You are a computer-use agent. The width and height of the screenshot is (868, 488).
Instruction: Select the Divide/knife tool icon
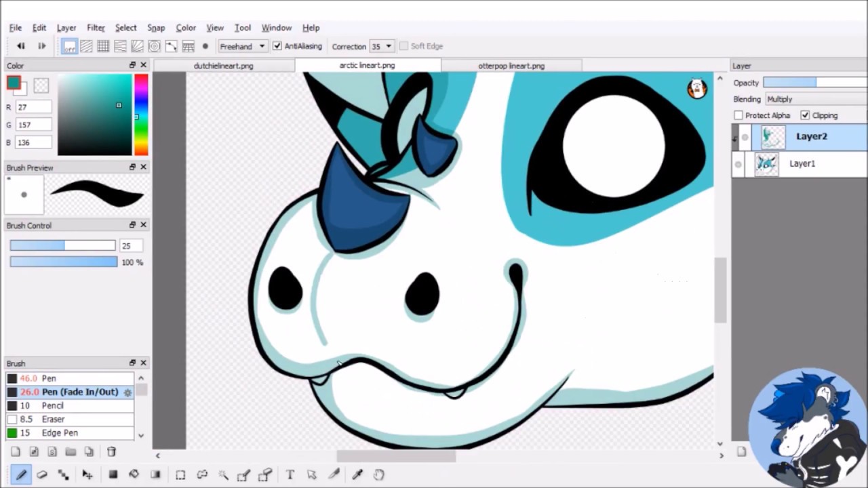(x=333, y=474)
